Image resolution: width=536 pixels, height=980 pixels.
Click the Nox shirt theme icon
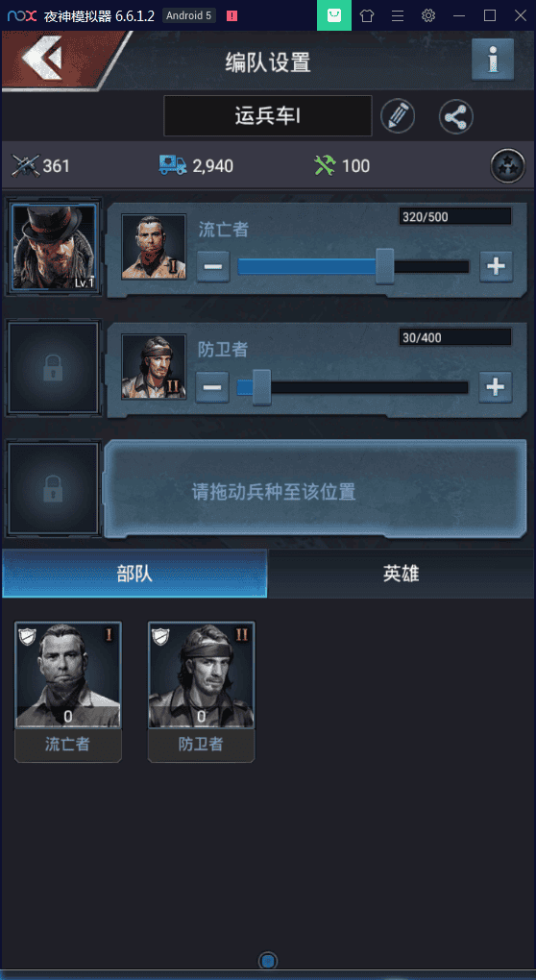tap(367, 15)
